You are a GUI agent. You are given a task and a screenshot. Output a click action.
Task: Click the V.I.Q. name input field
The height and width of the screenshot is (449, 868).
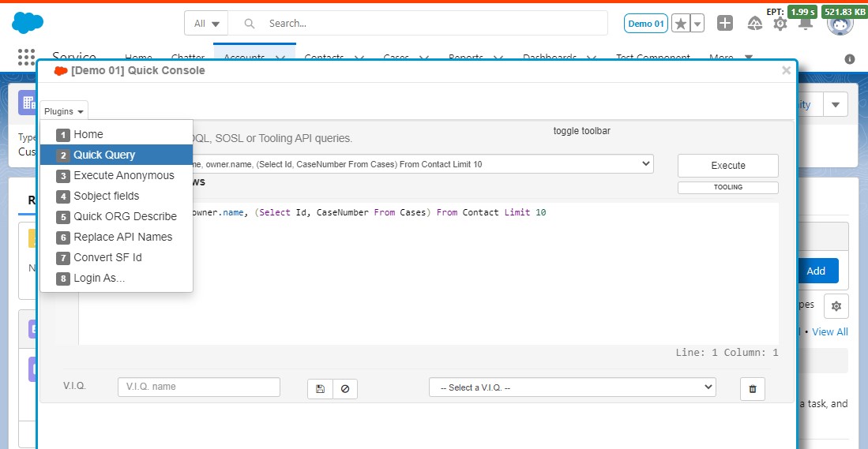click(x=199, y=387)
